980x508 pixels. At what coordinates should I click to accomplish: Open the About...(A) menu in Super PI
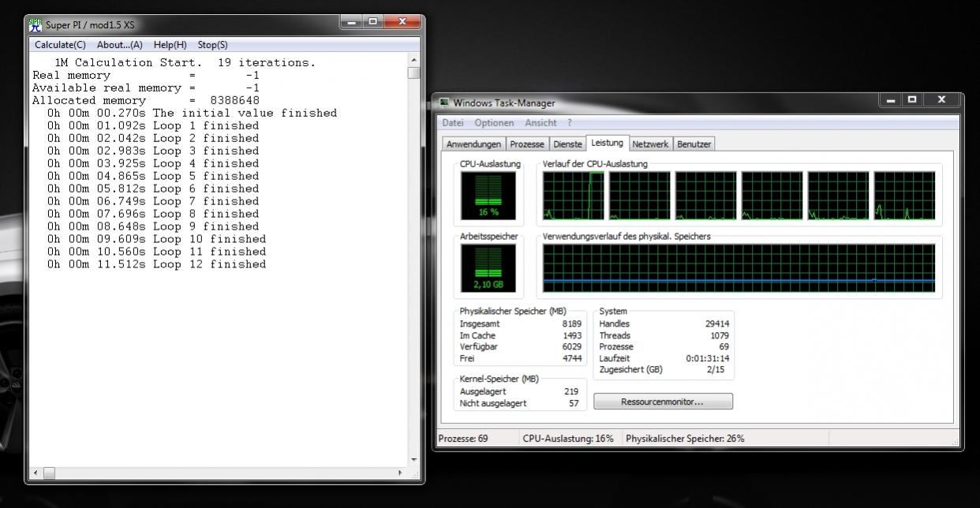(x=120, y=45)
